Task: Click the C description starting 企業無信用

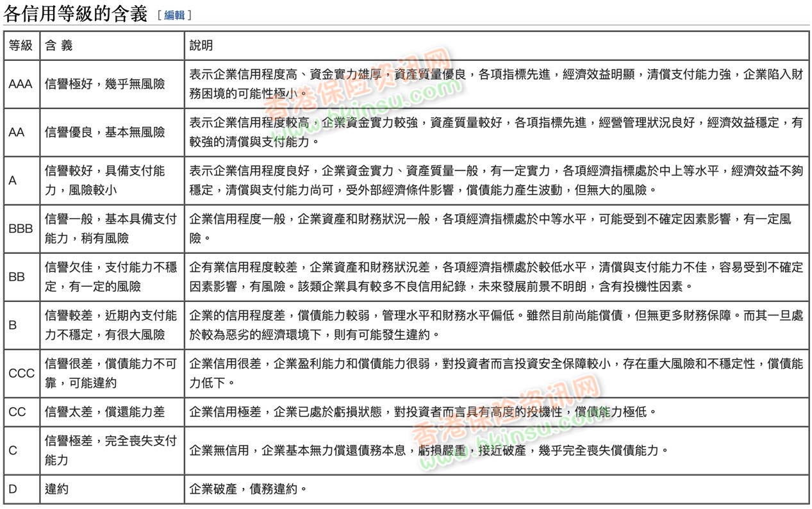Action: pos(496,450)
